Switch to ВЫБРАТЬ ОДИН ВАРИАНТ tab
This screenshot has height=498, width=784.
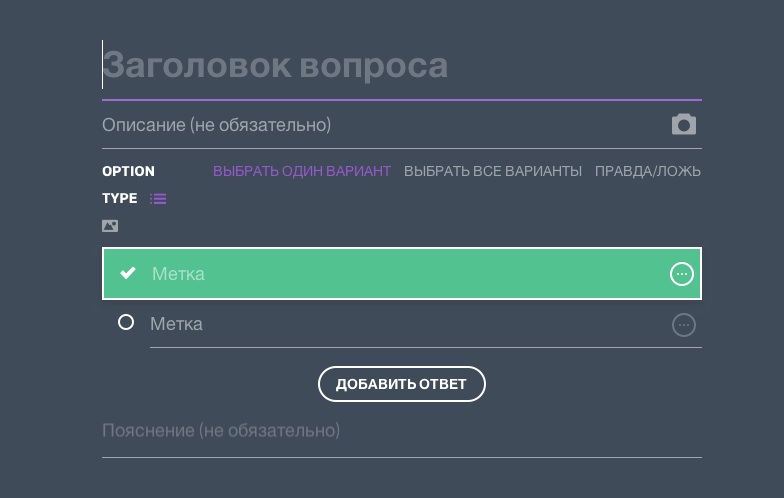[x=301, y=171]
